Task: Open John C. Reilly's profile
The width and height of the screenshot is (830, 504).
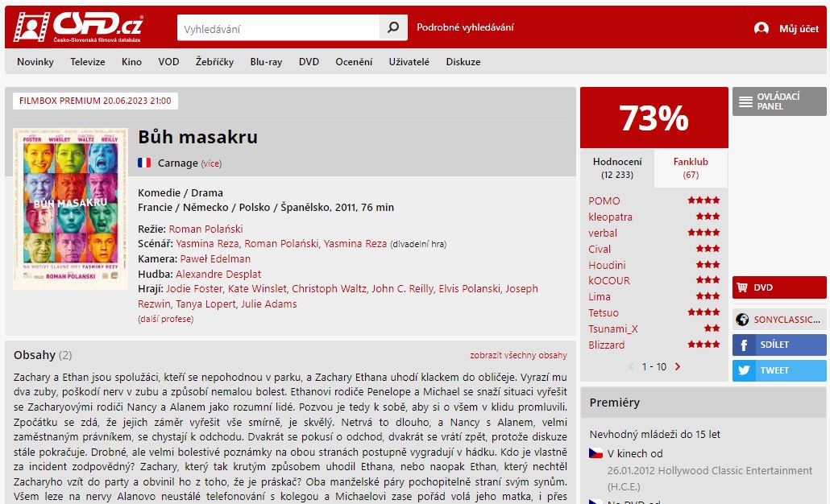Action: pos(402,289)
